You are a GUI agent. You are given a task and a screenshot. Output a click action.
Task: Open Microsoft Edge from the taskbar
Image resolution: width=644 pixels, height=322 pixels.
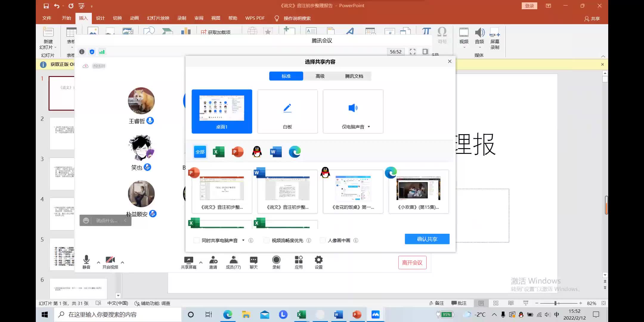click(227, 315)
